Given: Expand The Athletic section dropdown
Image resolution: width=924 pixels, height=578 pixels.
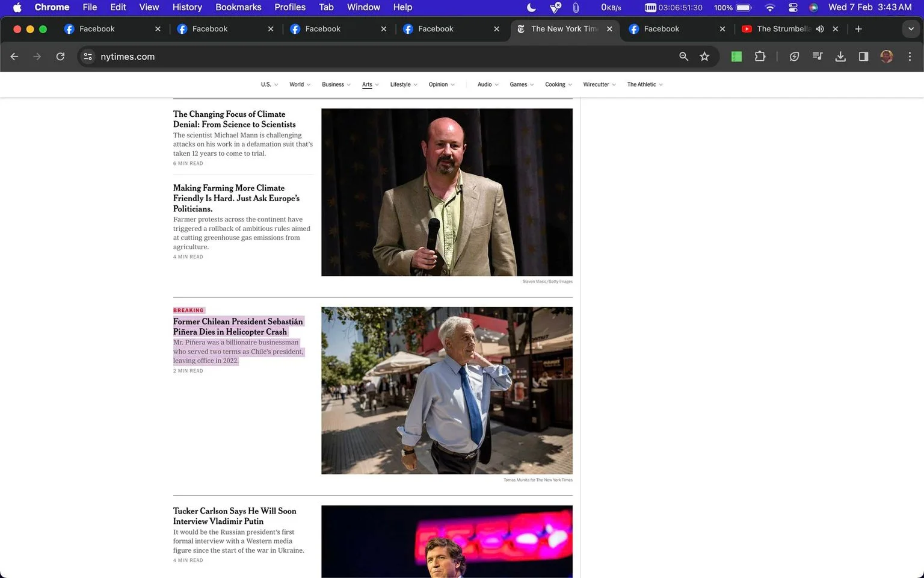Looking at the screenshot, I should click(645, 84).
